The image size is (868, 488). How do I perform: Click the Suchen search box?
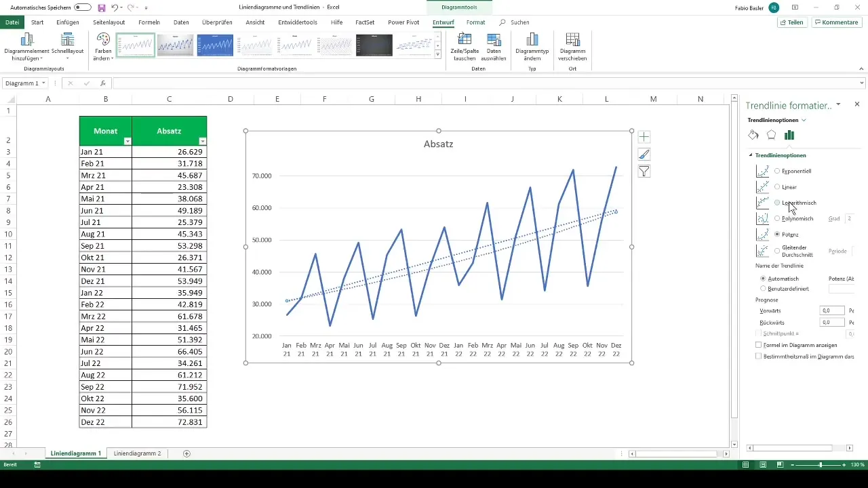[515, 22]
